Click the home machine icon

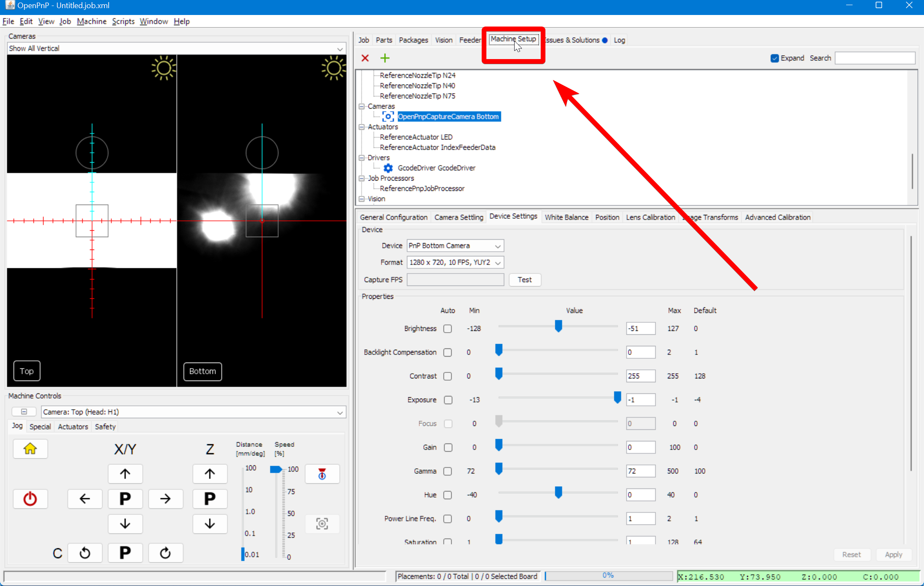[30, 449]
